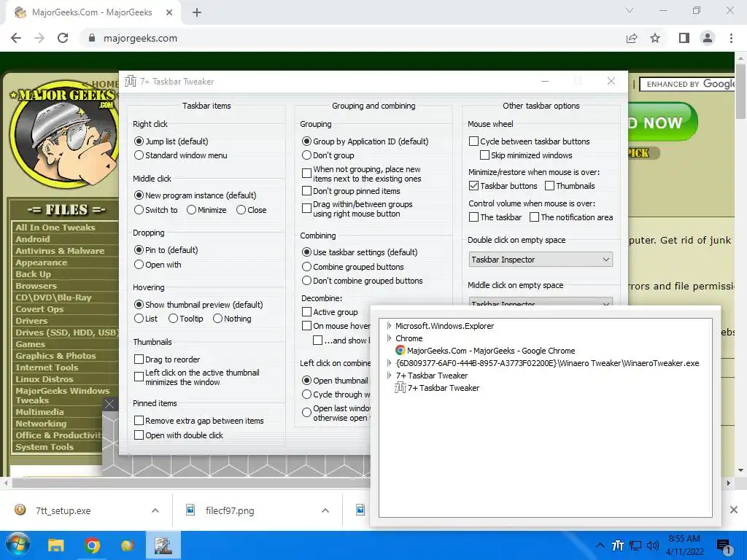Close the downloads bar

pos(734,510)
